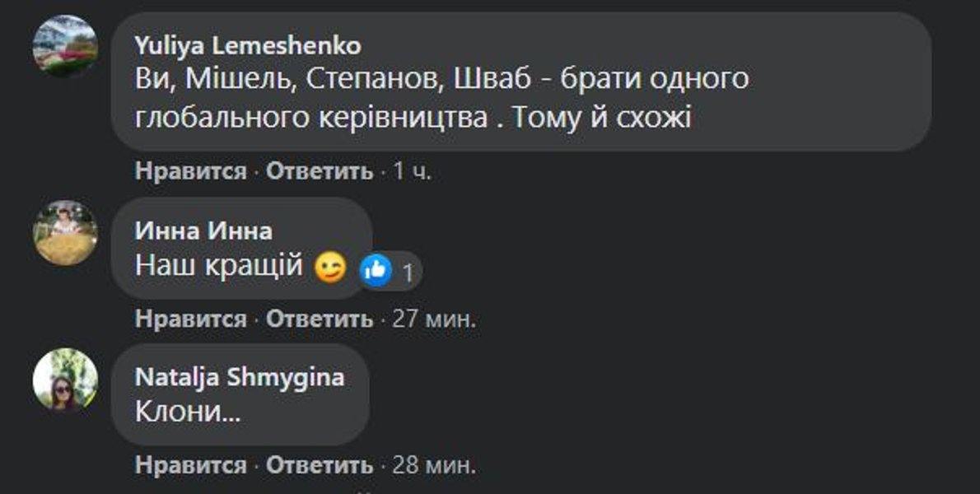This screenshot has width=980, height=494.
Task: Click the Инна Инна author name
Action: pos(203,231)
